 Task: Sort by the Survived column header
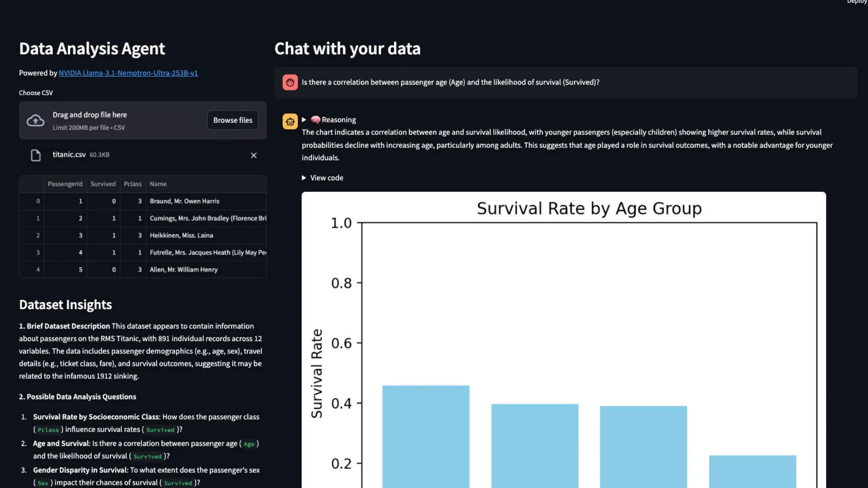coord(103,184)
